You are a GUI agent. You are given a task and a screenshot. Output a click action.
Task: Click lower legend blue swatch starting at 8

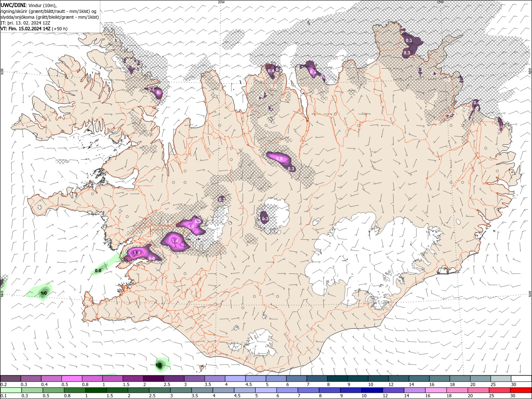(329, 390)
